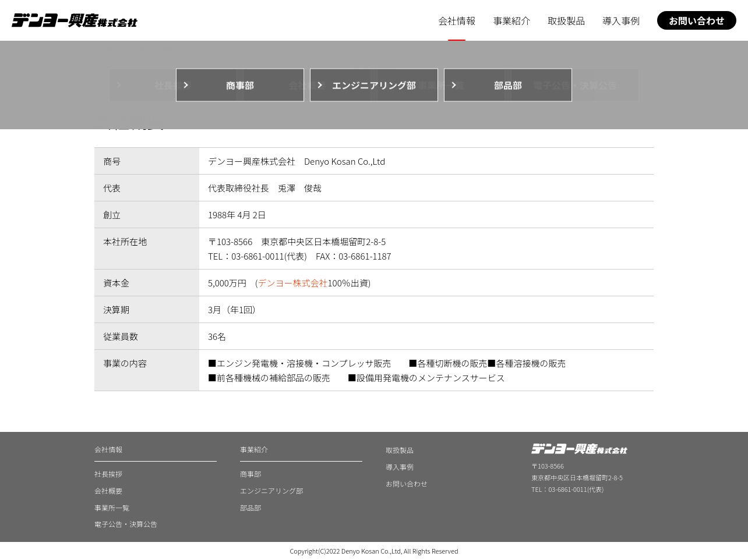The image size is (748, 560).
Task: Click the TEL：03-6861-0011(代表) line in table
Action: (257, 256)
